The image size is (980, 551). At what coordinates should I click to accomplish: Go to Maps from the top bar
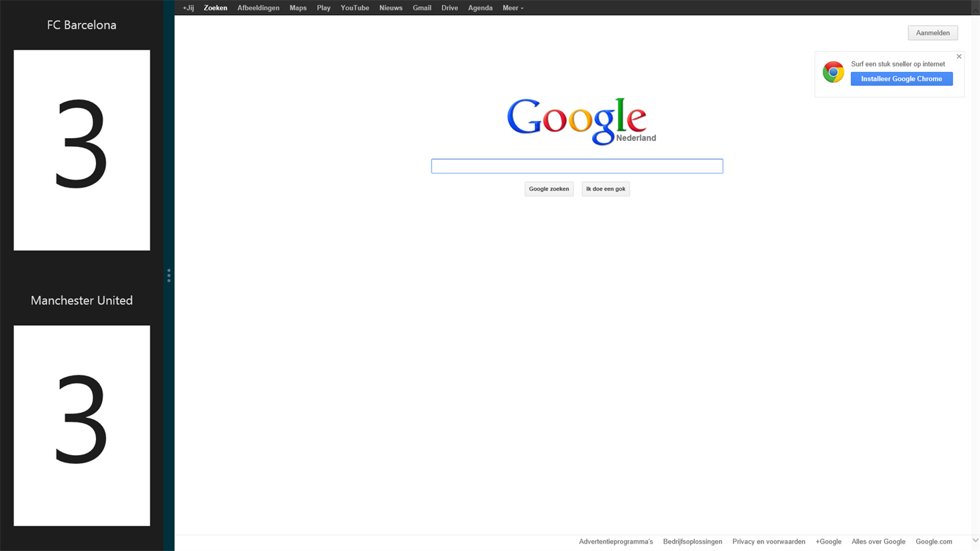point(298,8)
